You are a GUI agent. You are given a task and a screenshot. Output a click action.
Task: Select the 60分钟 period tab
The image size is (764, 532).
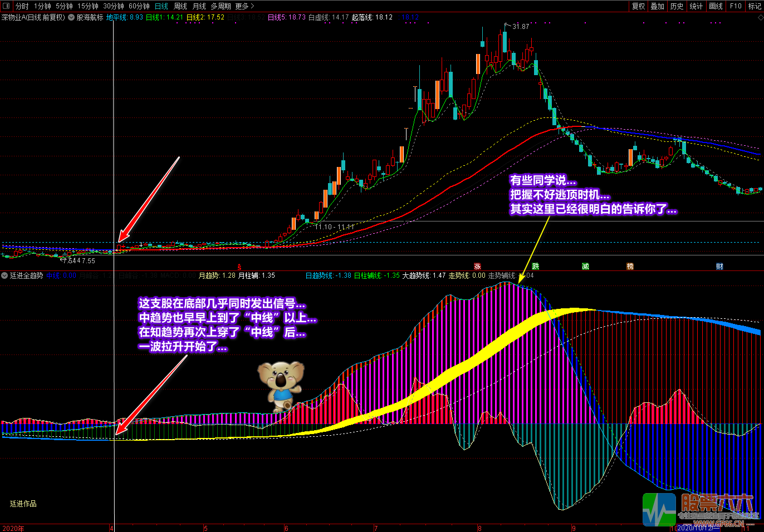139,6
